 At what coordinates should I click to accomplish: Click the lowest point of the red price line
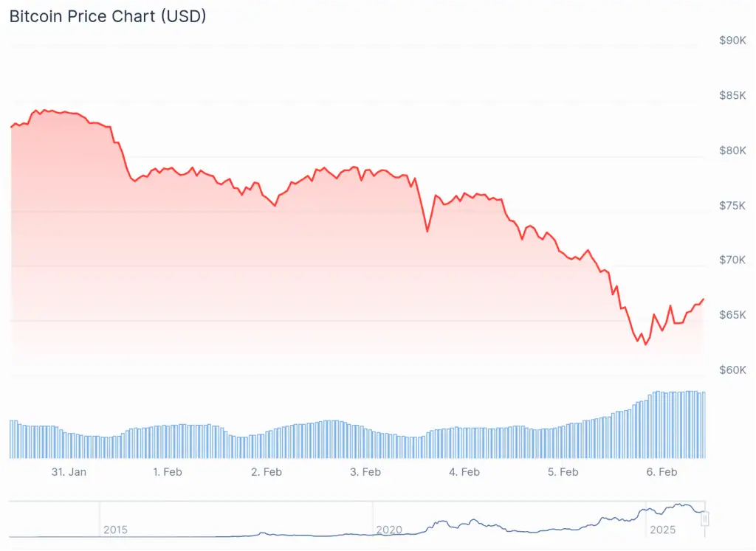coord(646,344)
